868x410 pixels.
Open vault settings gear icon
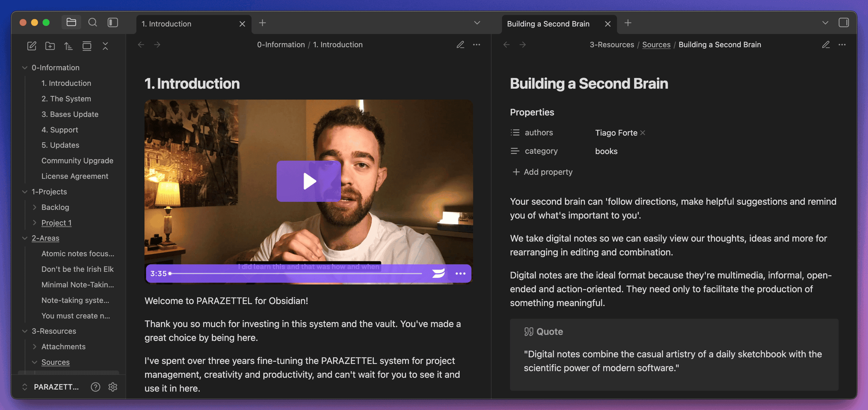coord(113,387)
